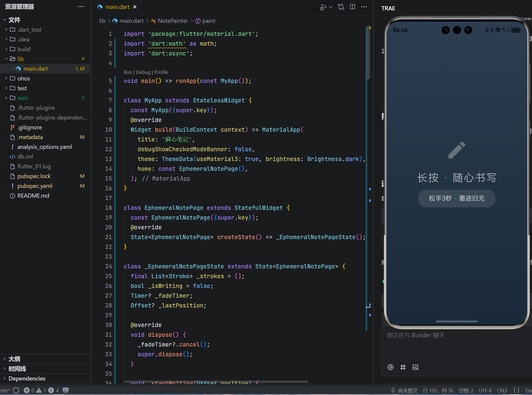
Task: Change indentation via 空格: 2
Action: [466, 391]
